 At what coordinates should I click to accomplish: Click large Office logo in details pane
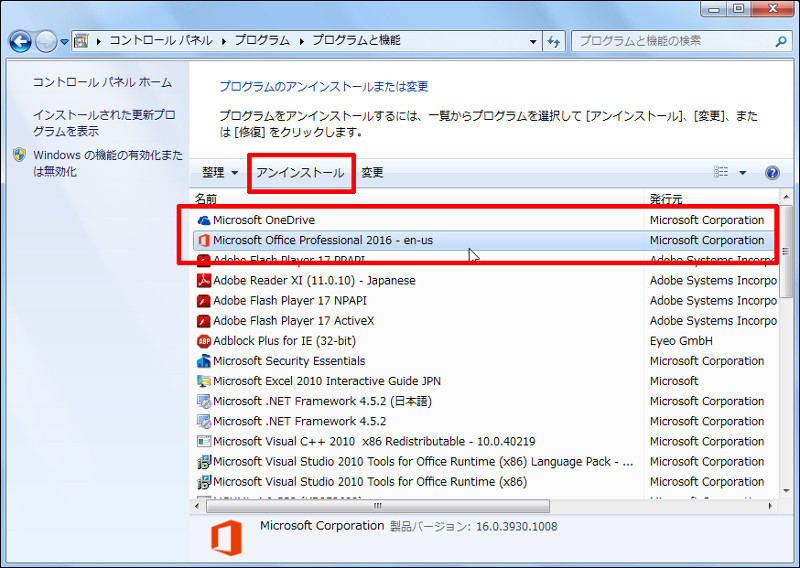[x=227, y=538]
